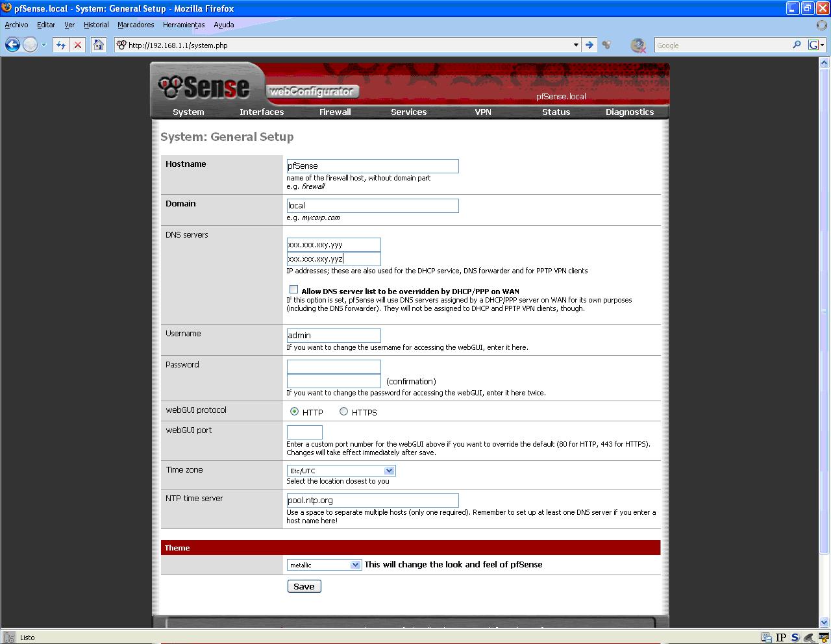Click the Reload page icon
831x644 pixels.
61,45
